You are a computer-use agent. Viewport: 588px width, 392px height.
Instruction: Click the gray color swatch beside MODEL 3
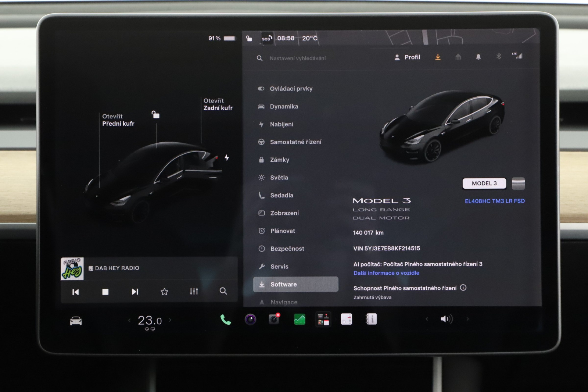click(x=518, y=183)
